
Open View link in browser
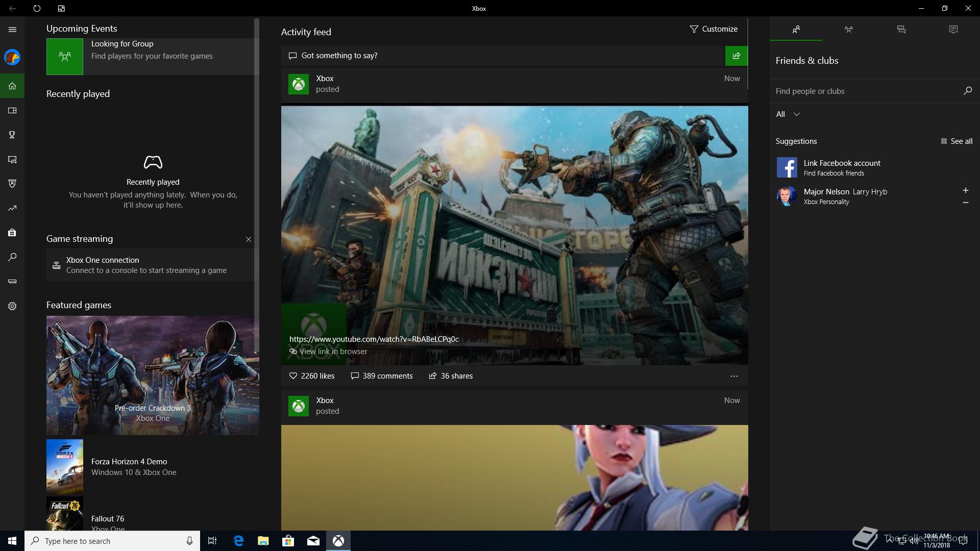pyautogui.click(x=328, y=352)
